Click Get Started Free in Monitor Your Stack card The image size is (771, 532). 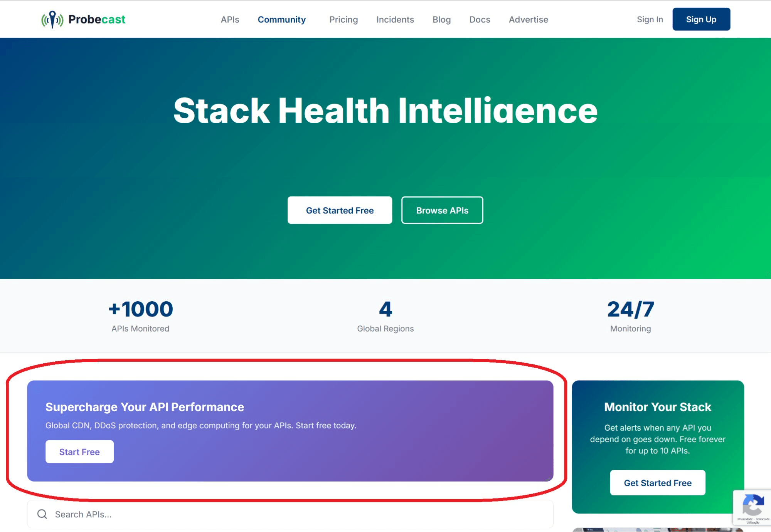click(x=657, y=482)
